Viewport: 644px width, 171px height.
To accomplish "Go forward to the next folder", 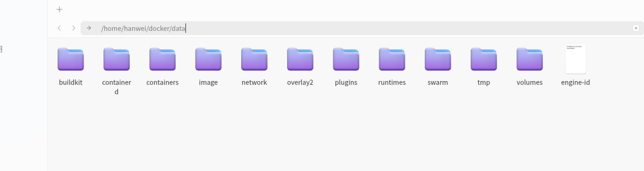I will pos(74,28).
